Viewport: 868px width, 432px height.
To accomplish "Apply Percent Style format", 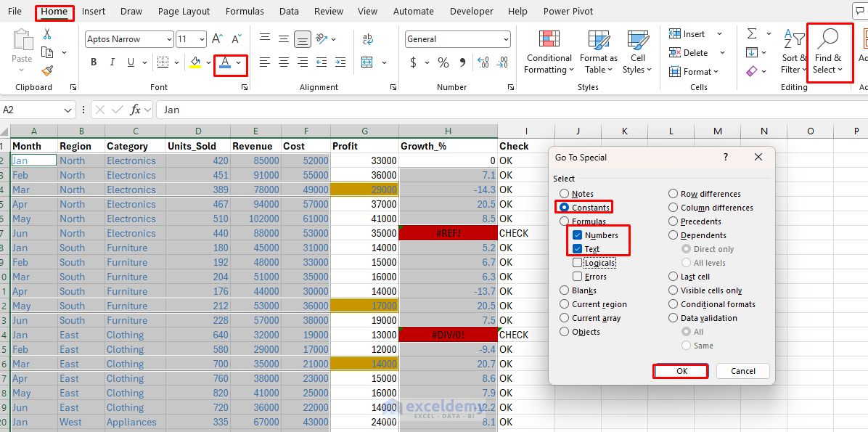I will click(443, 62).
